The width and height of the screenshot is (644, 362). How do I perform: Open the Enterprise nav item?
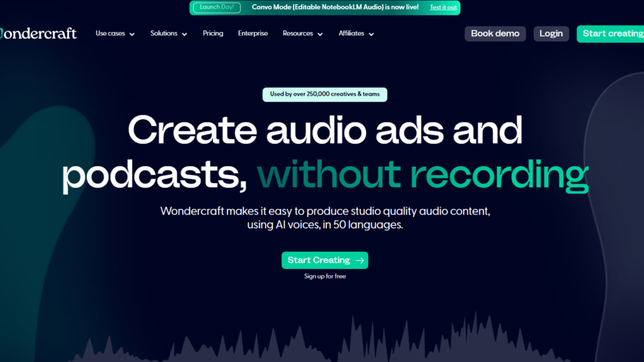(253, 33)
